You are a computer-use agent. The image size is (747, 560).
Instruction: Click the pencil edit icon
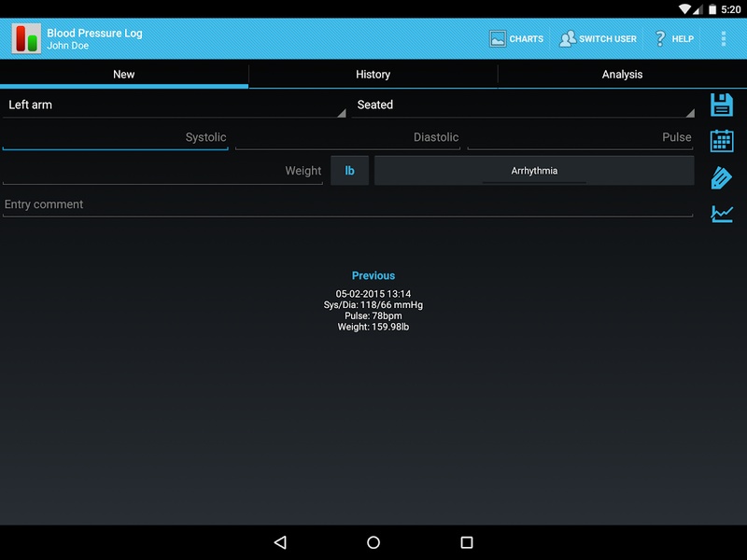(x=721, y=177)
